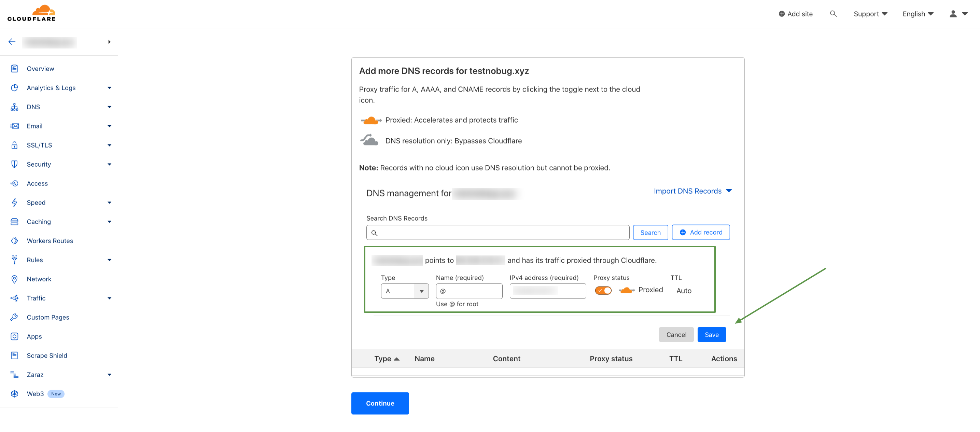Screen dimensions: 980x432
Task: Click the plus icon next to Add site
Action: [782, 14]
